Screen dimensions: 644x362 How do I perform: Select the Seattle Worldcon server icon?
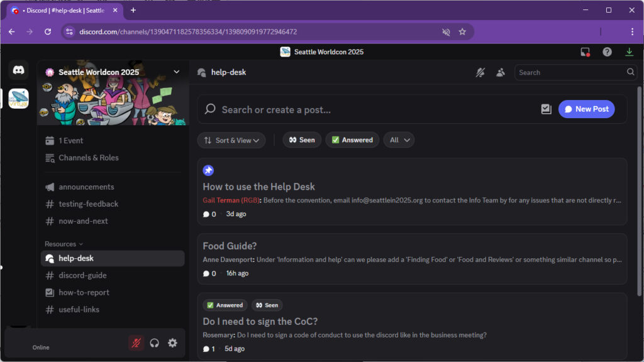18,99
